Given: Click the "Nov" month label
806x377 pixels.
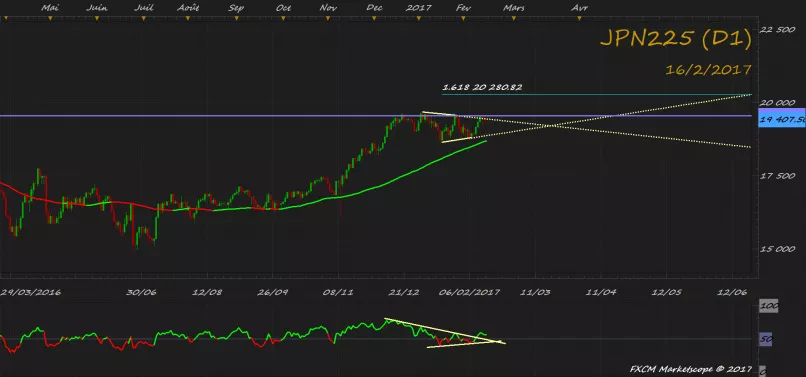Looking at the screenshot, I should 328,8.
